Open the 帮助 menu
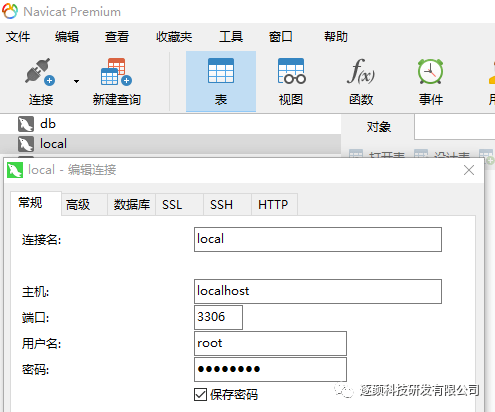 click(x=336, y=36)
